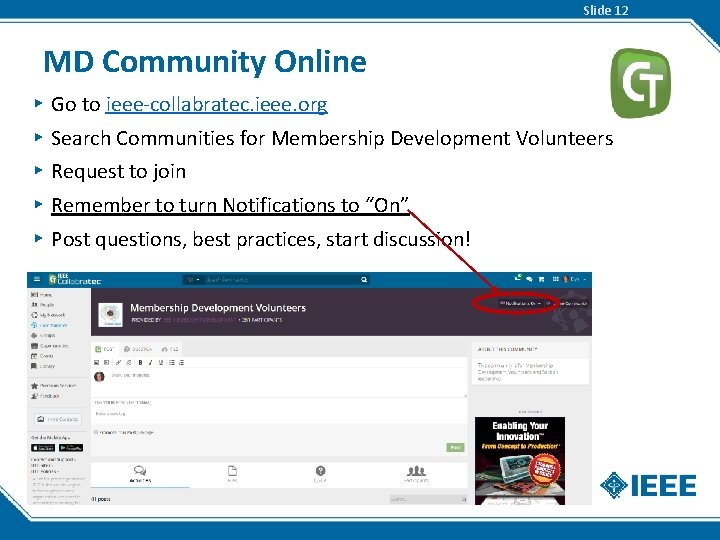The height and width of the screenshot is (540, 720).
Task: Click the enter a new tag field
Action: [x=278, y=414]
